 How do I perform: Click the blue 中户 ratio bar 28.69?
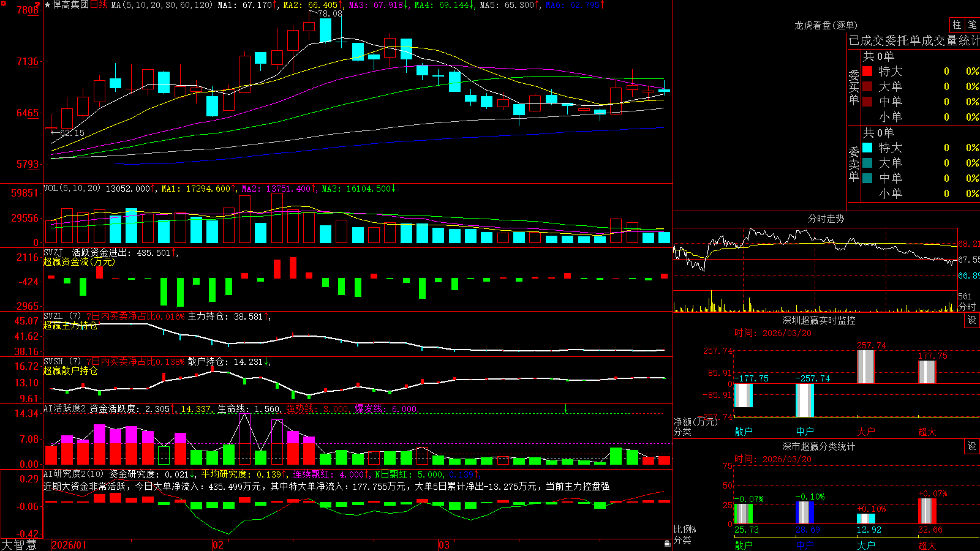805,512
